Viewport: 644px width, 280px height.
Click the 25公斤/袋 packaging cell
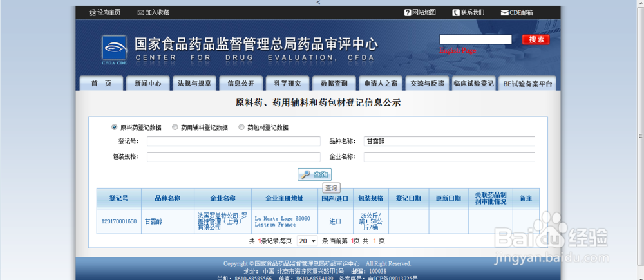click(x=370, y=221)
